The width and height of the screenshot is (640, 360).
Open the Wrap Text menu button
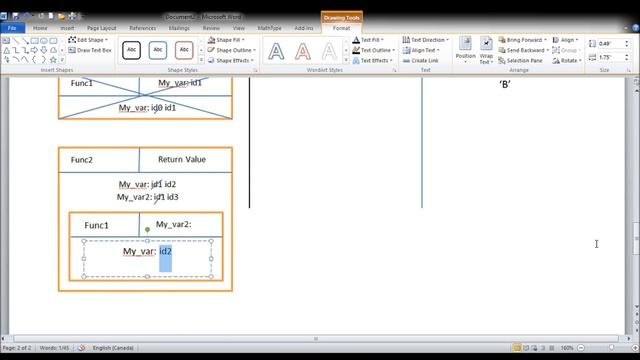(x=486, y=50)
